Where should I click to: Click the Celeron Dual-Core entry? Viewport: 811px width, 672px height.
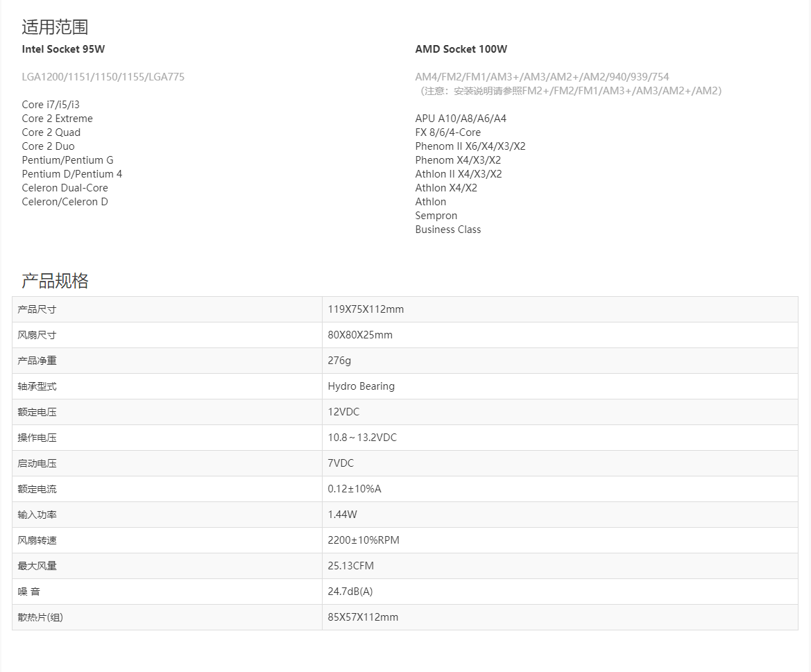tap(65, 188)
